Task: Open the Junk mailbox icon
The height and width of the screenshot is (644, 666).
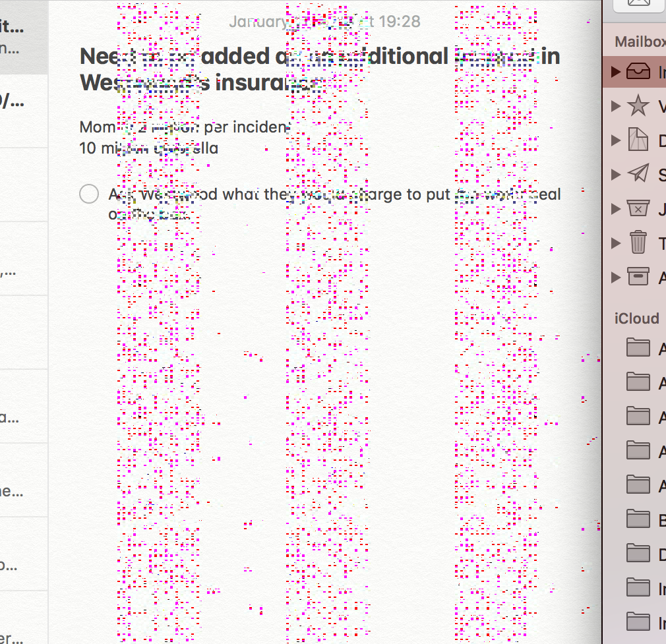Action: [638, 209]
